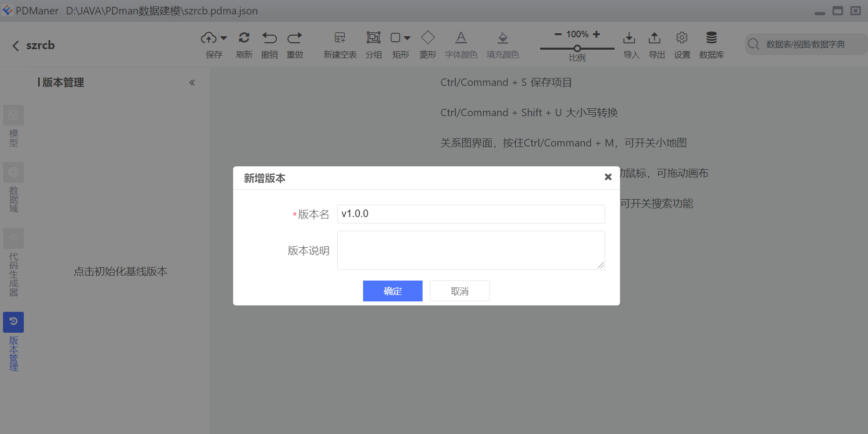868x434 pixels.
Task: Open the fill color (填充颜色) picker
Action: (503, 38)
